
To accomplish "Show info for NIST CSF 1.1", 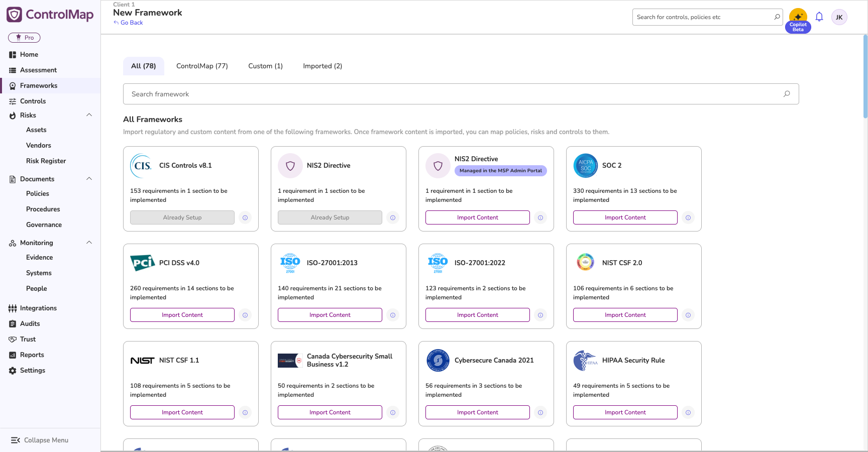I will click(245, 412).
